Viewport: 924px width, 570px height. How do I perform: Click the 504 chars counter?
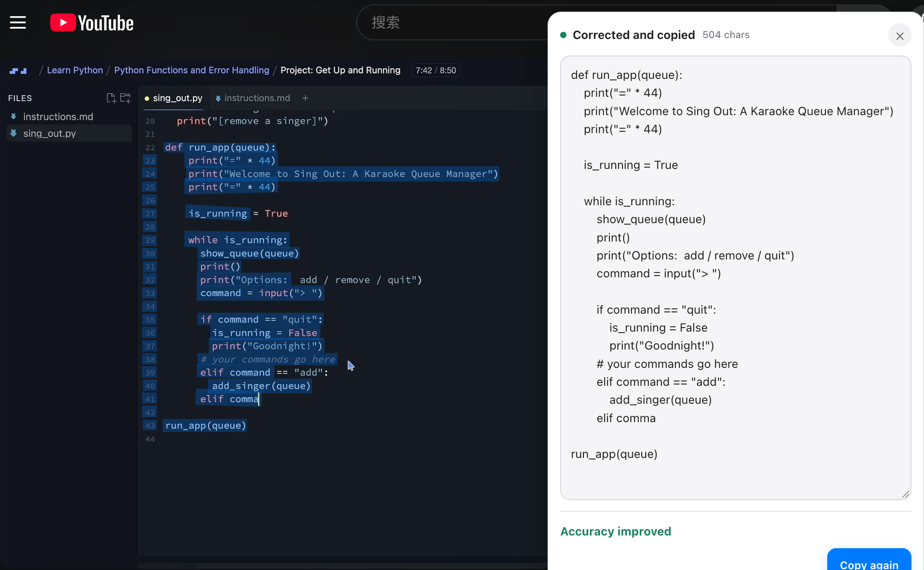726,35
